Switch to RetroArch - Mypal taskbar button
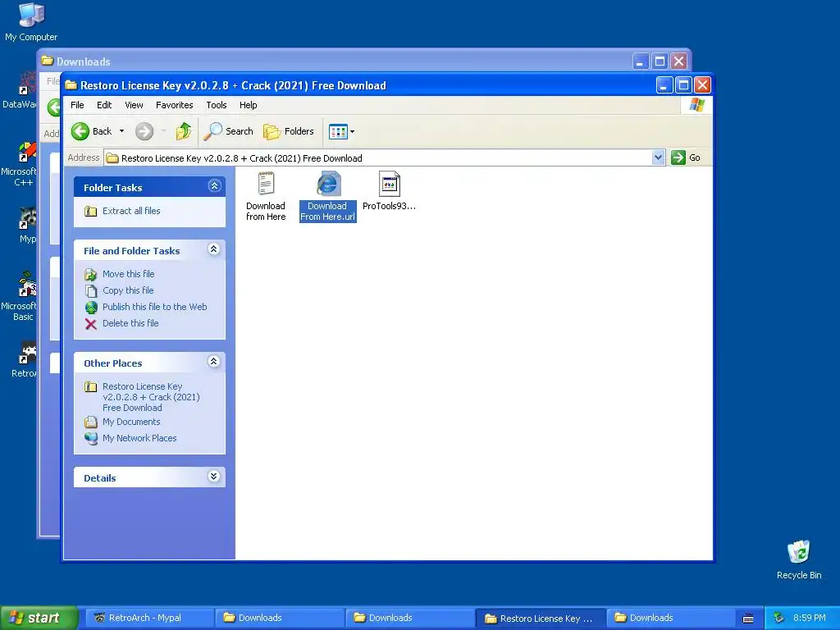This screenshot has width=840, height=630. click(x=148, y=619)
